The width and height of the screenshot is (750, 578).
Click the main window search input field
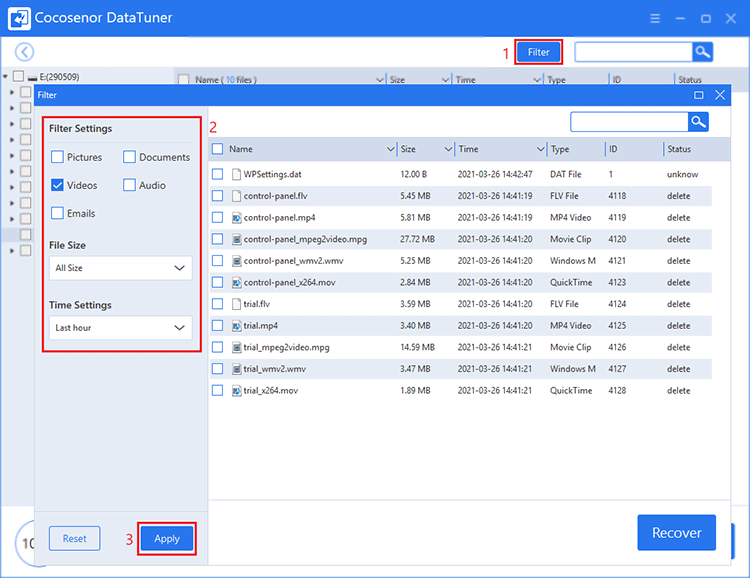pyautogui.click(x=633, y=52)
